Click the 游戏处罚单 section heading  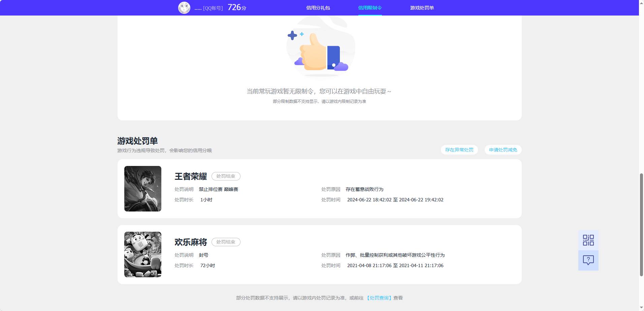pos(137,141)
